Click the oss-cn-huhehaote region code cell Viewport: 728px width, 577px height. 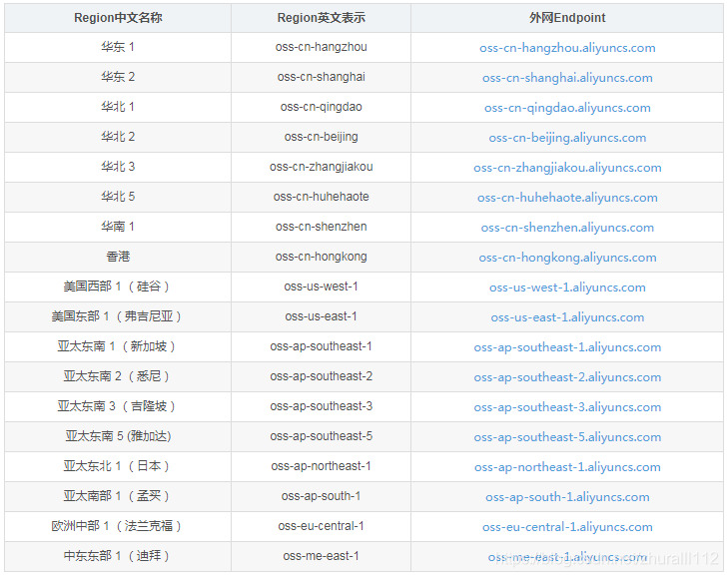[x=321, y=197]
